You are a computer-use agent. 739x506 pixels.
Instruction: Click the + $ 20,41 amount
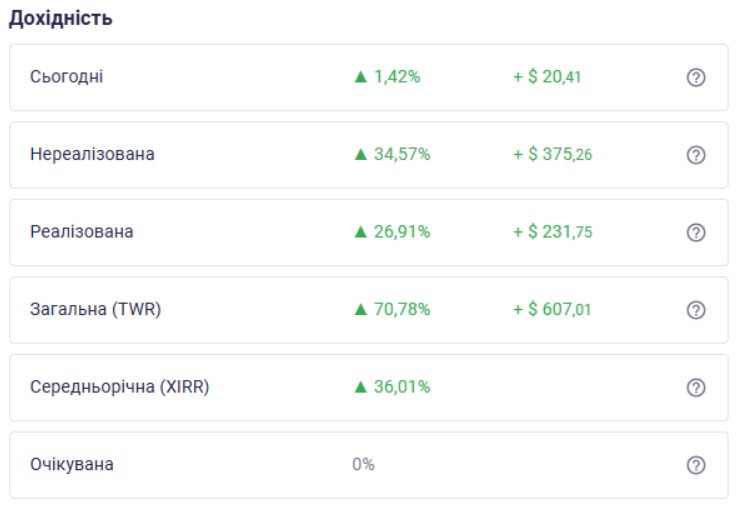click(x=547, y=77)
